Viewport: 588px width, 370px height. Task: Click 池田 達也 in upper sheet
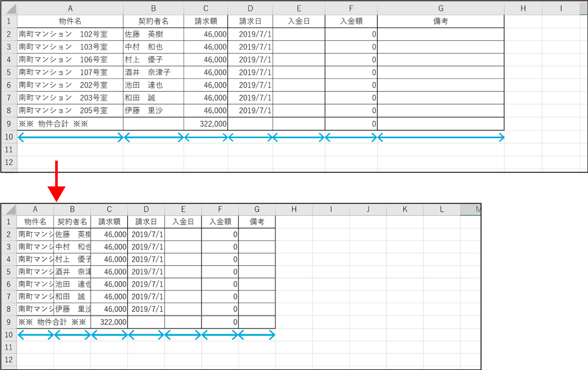pyautogui.click(x=153, y=85)
